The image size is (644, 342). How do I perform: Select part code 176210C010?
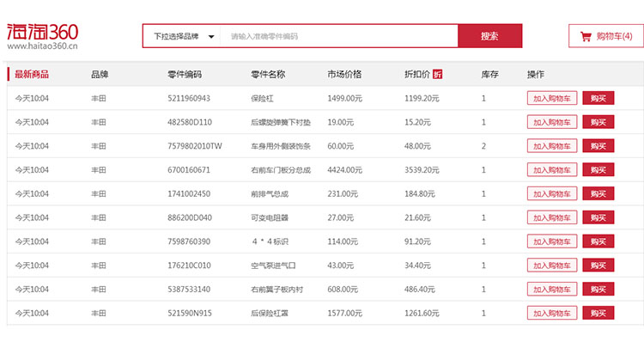[189, 266]
